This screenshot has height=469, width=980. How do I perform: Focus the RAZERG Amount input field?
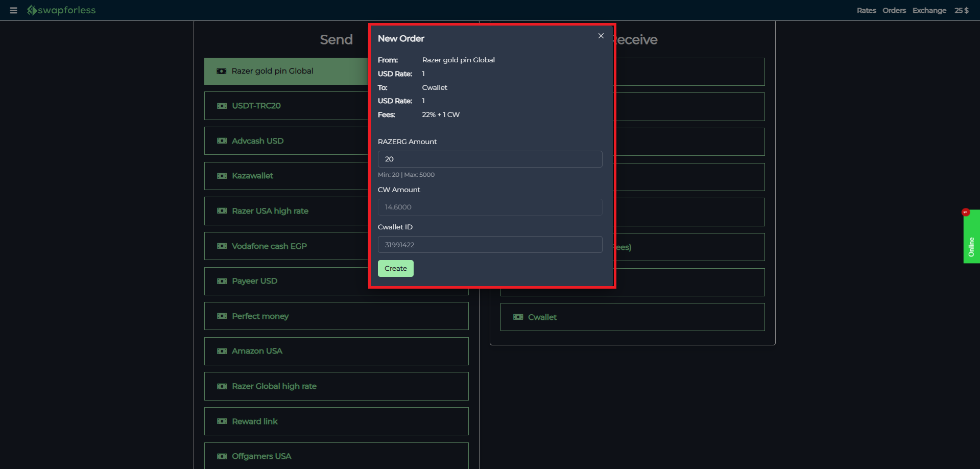pos(490,159)
